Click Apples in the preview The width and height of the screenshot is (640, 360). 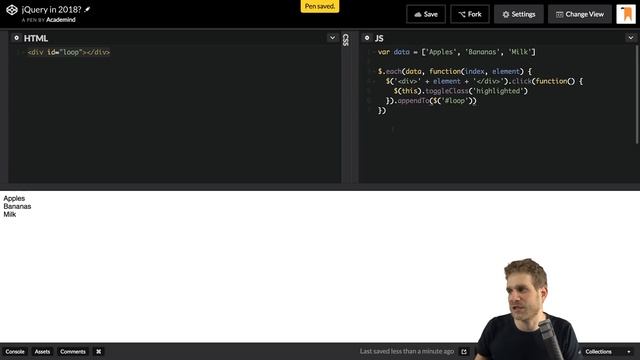pos(14,198)
